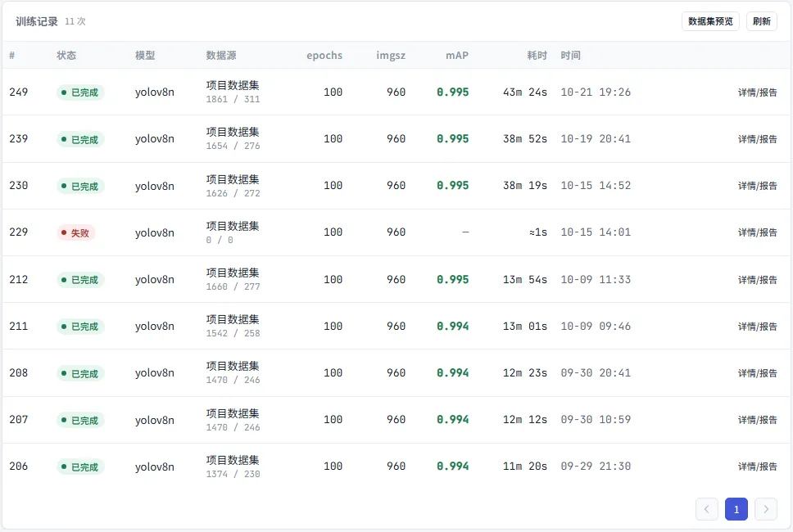Click the mAP column header
Image resolution: width=793 pixels, height=532 pixels.
tap(457, 55)
